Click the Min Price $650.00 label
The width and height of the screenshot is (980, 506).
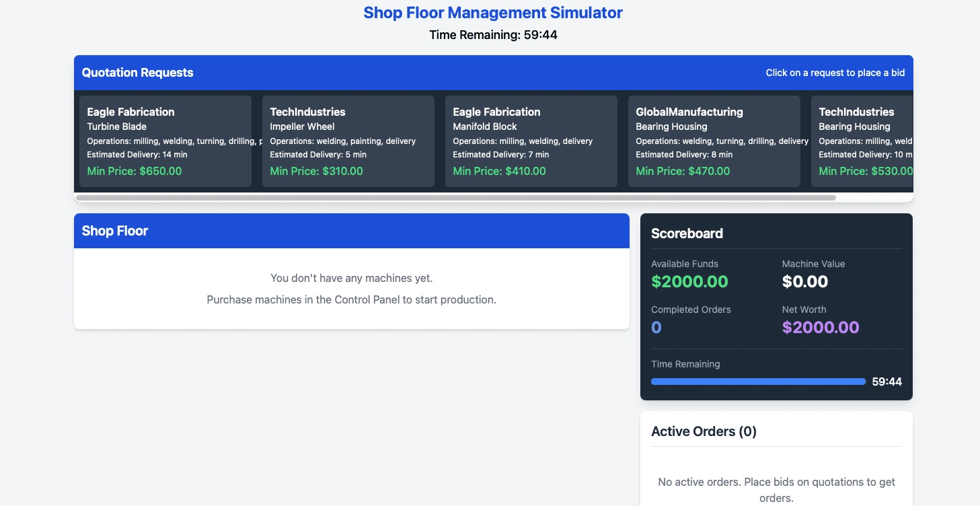click(x=133, y=171)
